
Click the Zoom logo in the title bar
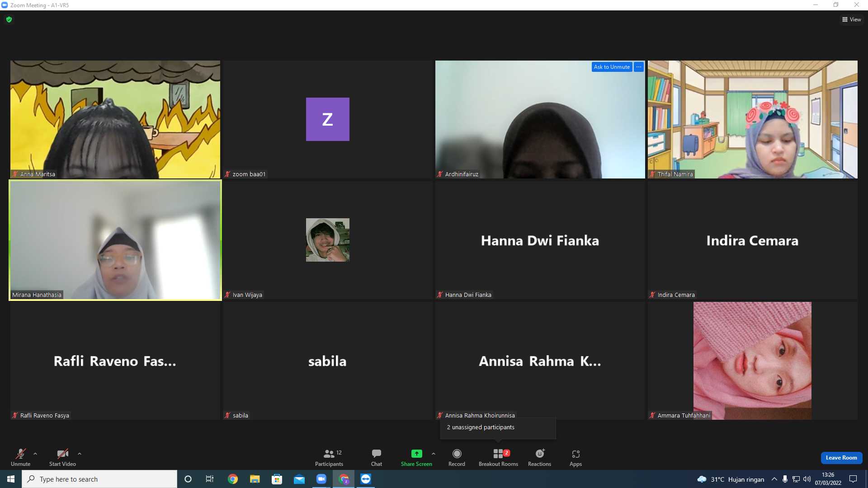click(x=5, y=5)
